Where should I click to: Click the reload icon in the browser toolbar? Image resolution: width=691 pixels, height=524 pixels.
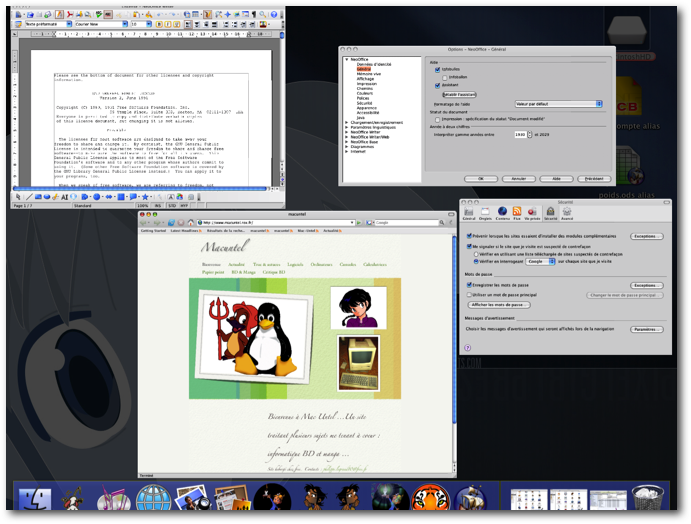click(x=171, y=223)
